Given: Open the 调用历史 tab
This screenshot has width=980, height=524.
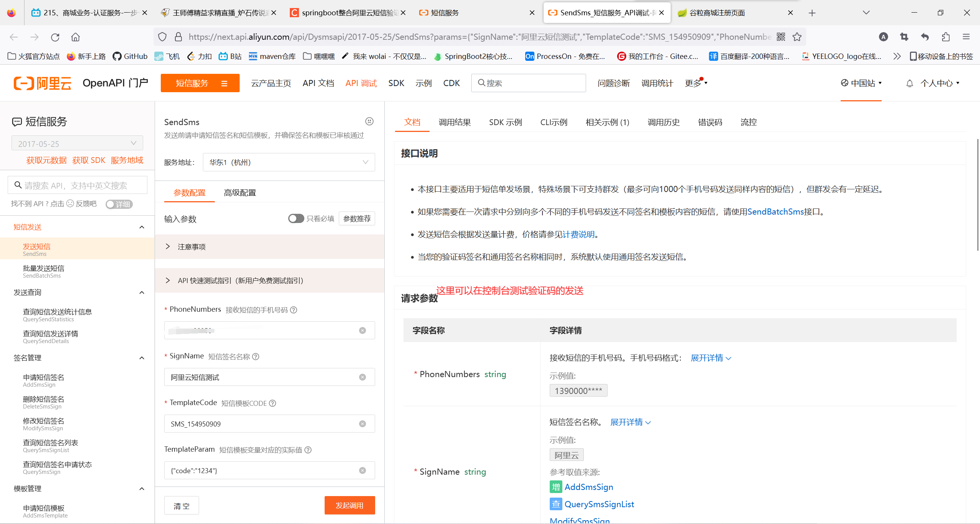Looking at the screenshot, I should coord(664,122).
